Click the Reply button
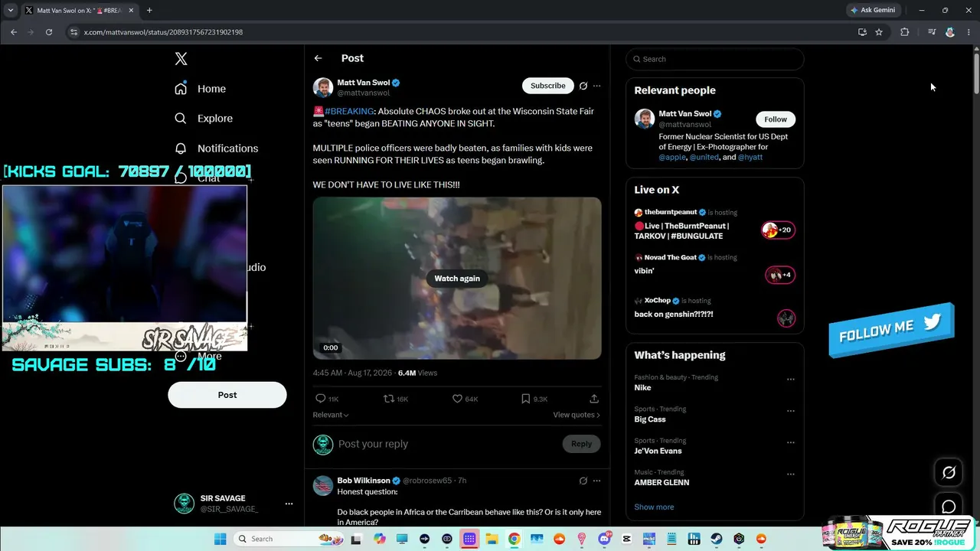 (581, 444)
